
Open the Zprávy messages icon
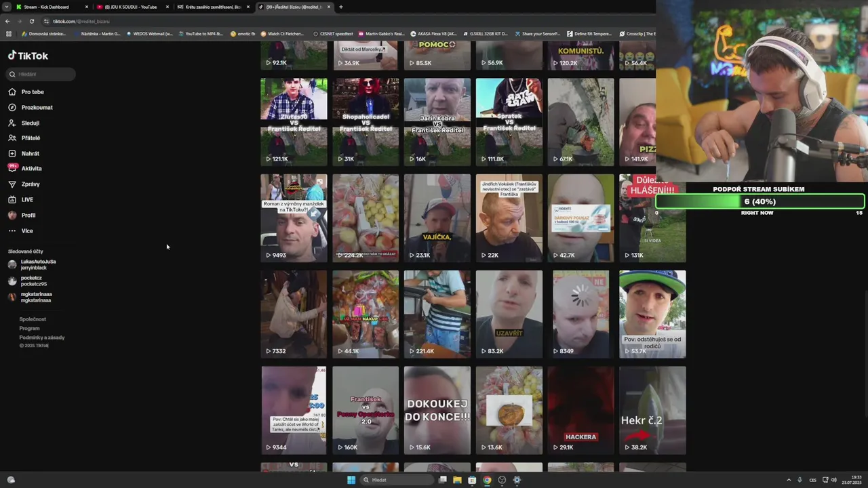point(12,184)
